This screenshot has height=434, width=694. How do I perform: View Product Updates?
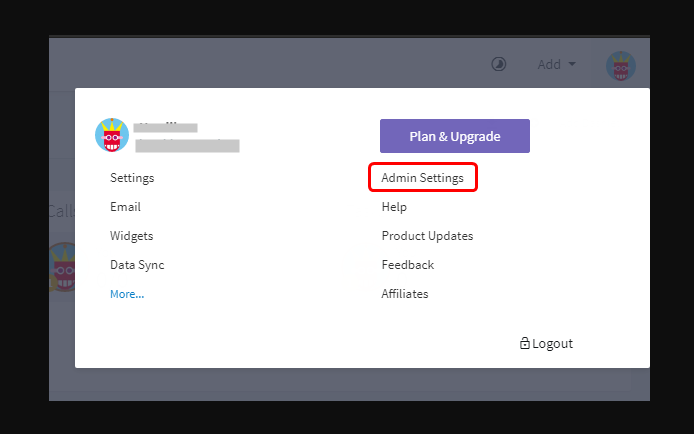pos(427,236)
